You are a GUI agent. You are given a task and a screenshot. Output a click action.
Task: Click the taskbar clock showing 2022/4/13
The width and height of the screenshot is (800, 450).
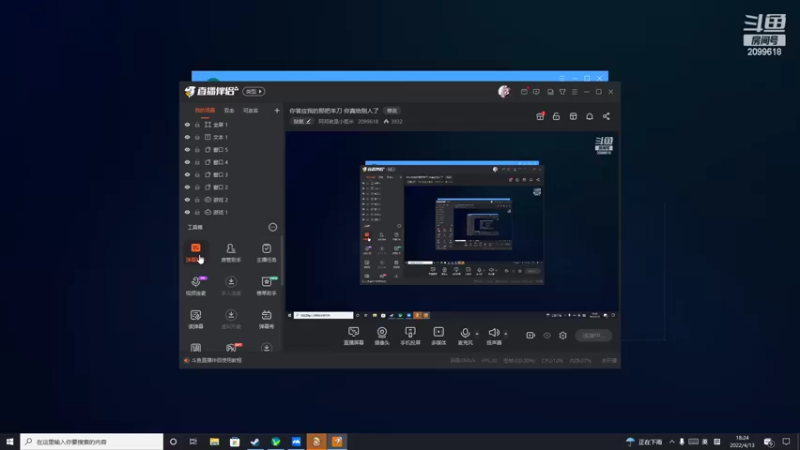coord(742,441)
